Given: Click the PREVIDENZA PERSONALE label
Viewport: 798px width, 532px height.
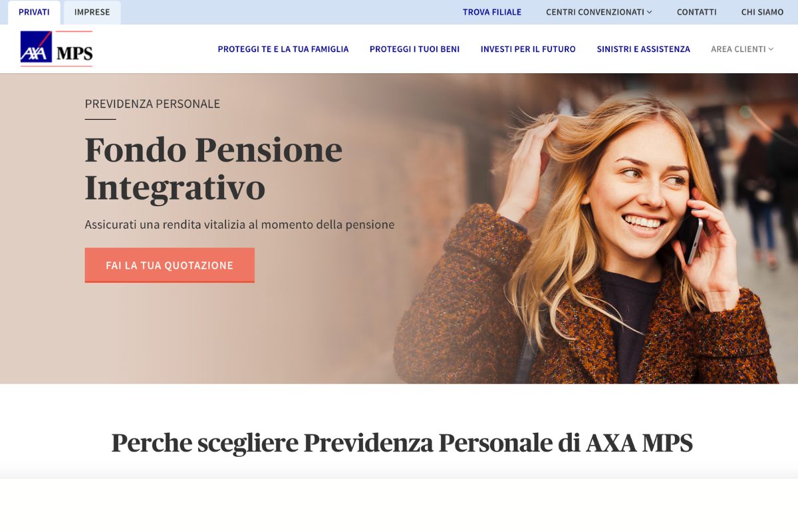Looking at the screenshot, I should [x=152, y=104].
